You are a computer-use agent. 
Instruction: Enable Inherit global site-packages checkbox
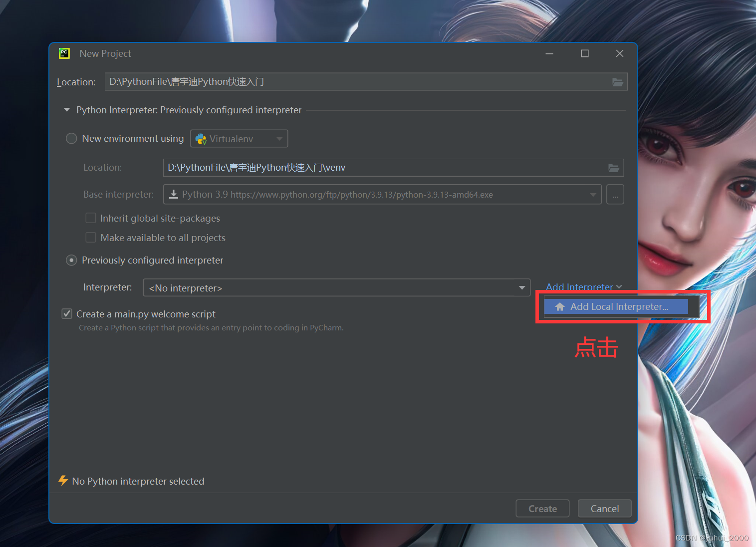point(91,218)
